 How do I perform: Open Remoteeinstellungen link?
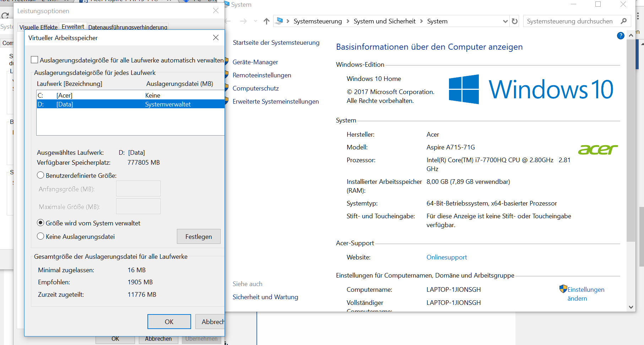262,75
